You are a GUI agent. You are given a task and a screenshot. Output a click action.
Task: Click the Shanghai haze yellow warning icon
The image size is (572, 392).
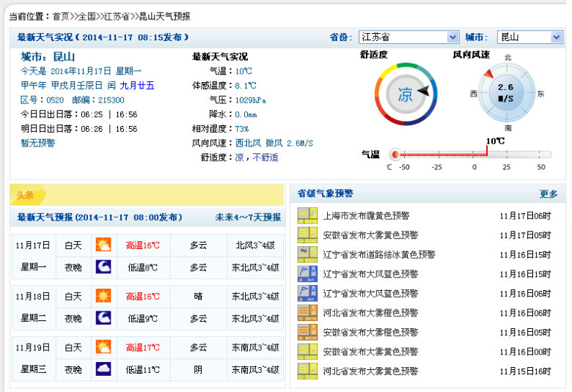(x=307, y=216)
